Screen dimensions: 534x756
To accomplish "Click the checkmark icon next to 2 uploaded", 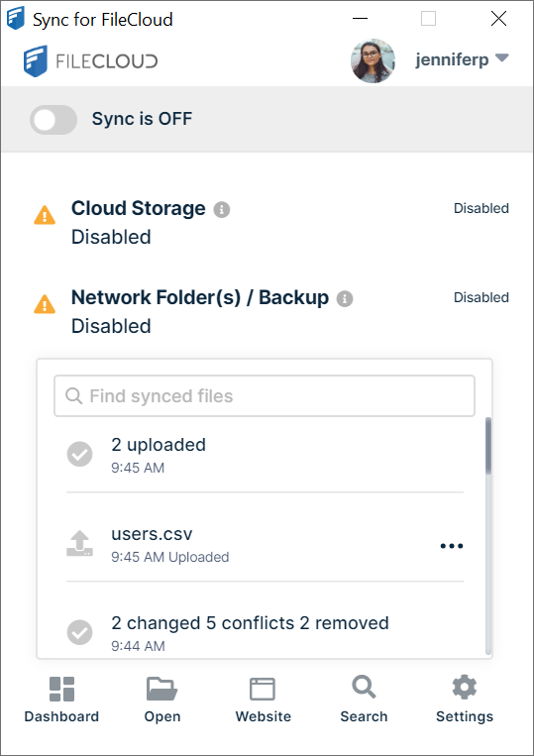I will point(79,454).
